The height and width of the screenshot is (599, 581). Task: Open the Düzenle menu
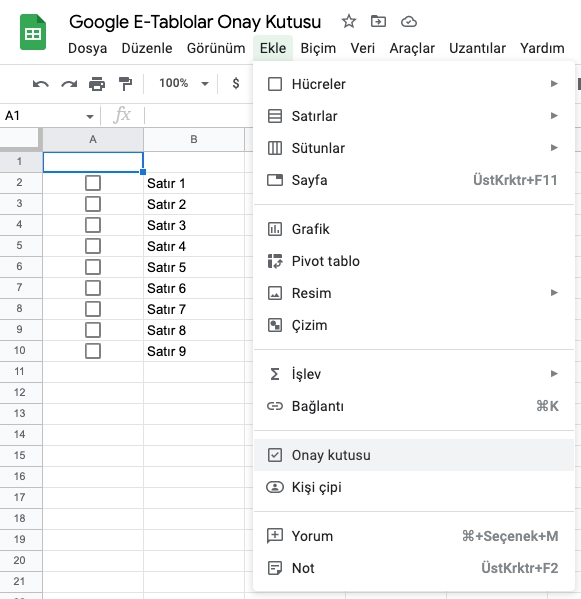pos(147,49)
